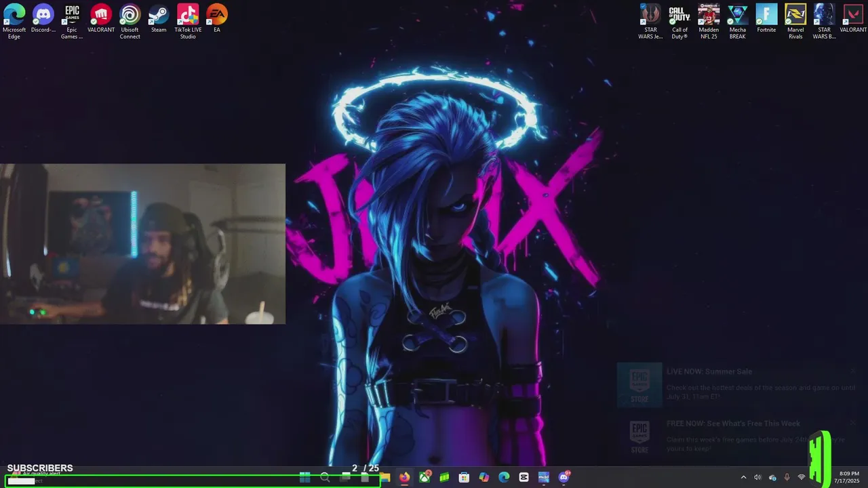This screenshot has width=868, height=488.
Task: Open the Ubisoft Connect desktop shortcut
Action: click(130, 22)
